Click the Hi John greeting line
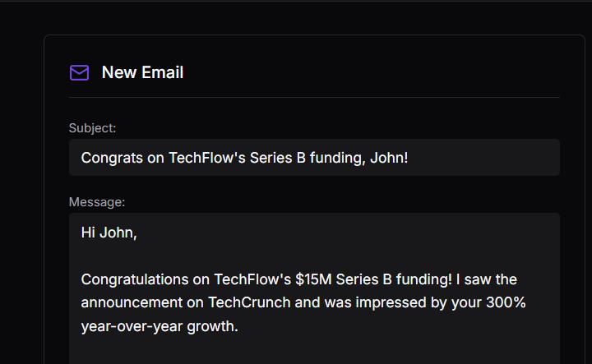Viewport: 592px width, 364px height. (x=109, y=233)
